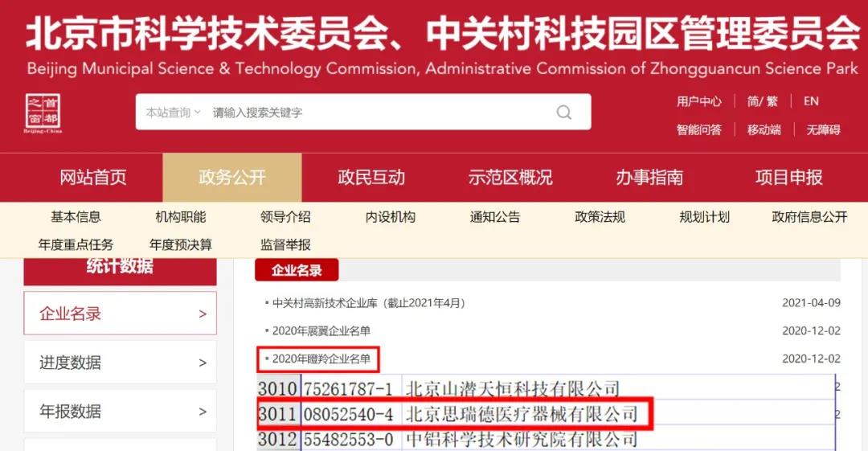Open 内设机构 submenu item
The height and width of the screenshot is (451, 868).
click(x=391, y=217)
